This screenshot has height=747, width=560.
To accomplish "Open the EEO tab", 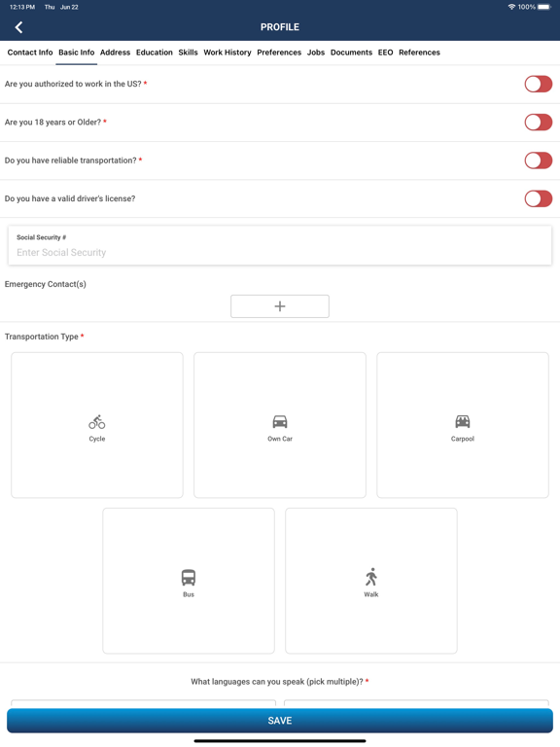I will click(x=386, y=53).
